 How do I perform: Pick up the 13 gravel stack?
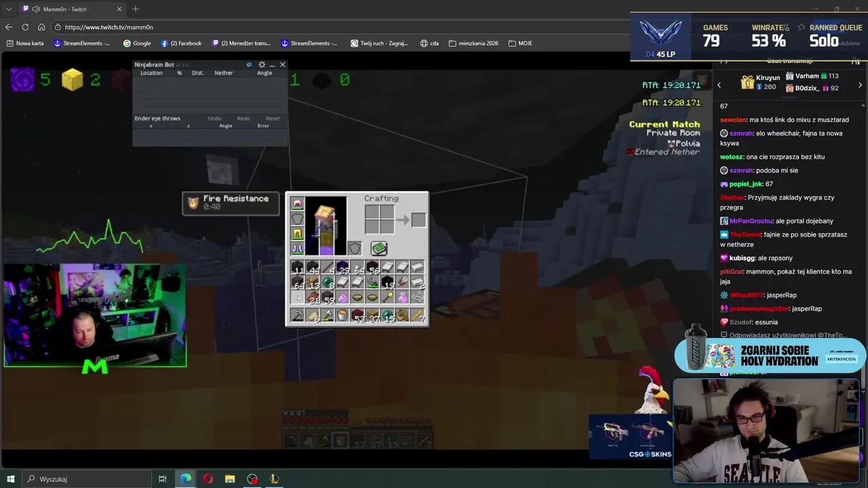coord(313,283)
